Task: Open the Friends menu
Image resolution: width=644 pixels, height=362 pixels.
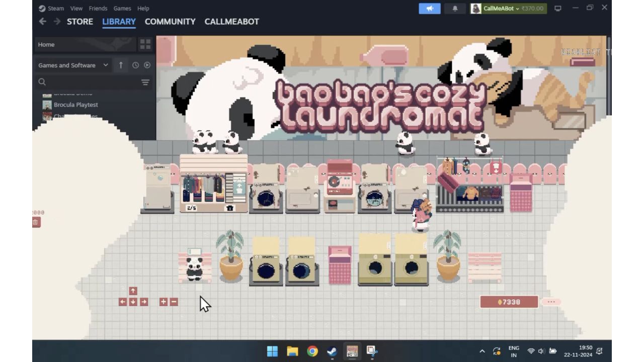Action: click(98, 9)
